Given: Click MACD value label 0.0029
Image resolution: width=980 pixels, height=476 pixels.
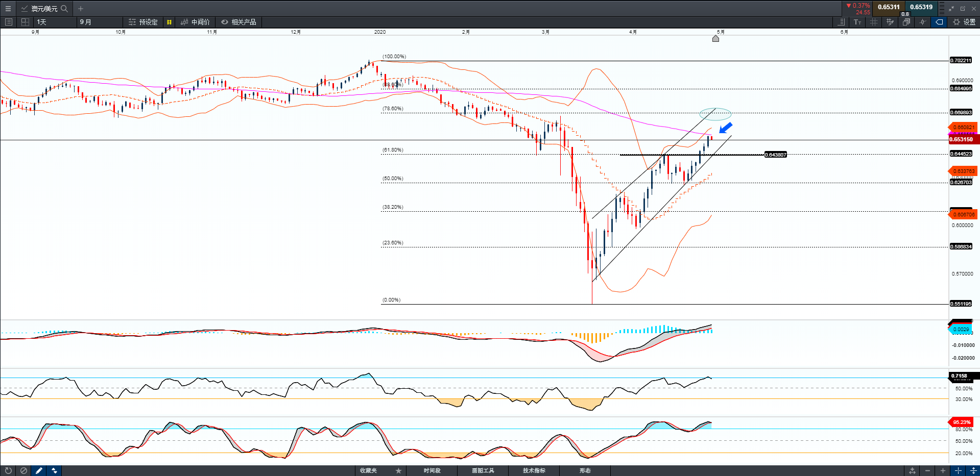Looking at the screenshot, I should tap(961, 329).
